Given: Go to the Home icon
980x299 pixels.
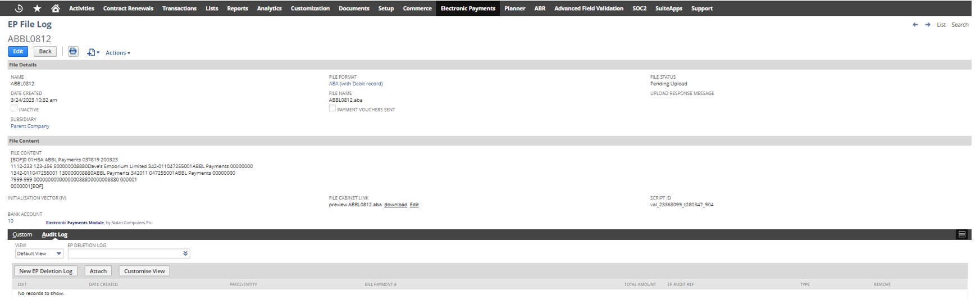Looking at the screenshot, I should (55, 8).
